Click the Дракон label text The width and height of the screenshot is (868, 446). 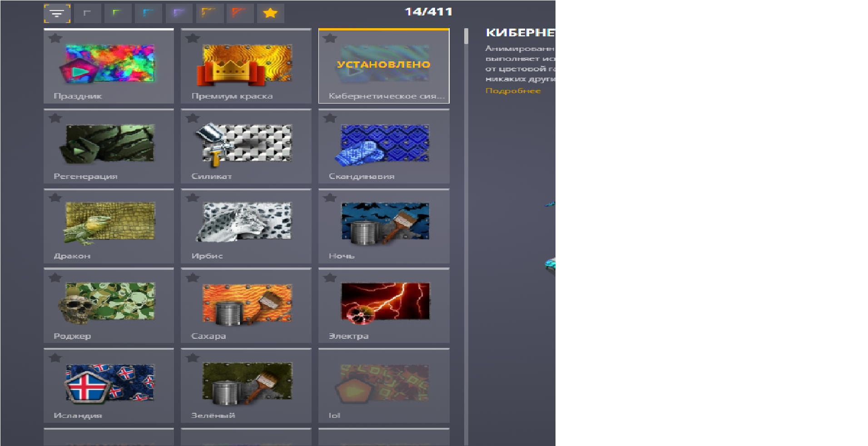[72, 256]
